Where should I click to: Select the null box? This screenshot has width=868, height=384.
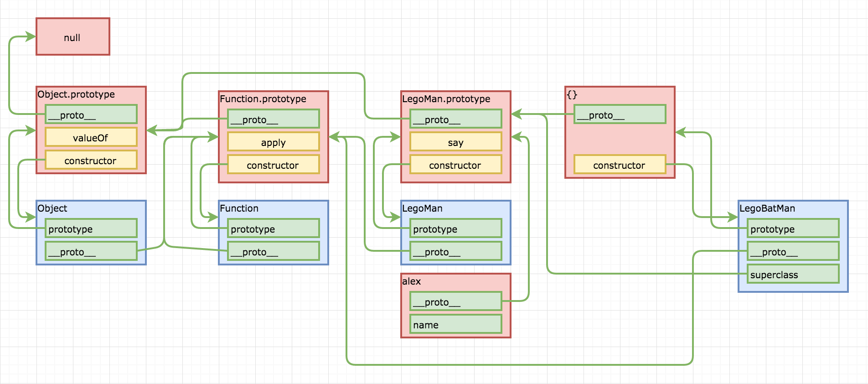tap(73, 37)
